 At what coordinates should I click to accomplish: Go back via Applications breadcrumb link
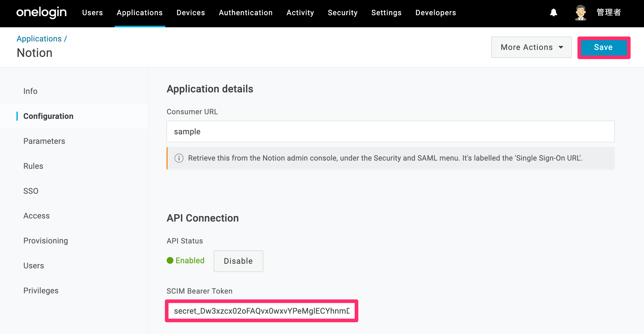coord(39,39)
